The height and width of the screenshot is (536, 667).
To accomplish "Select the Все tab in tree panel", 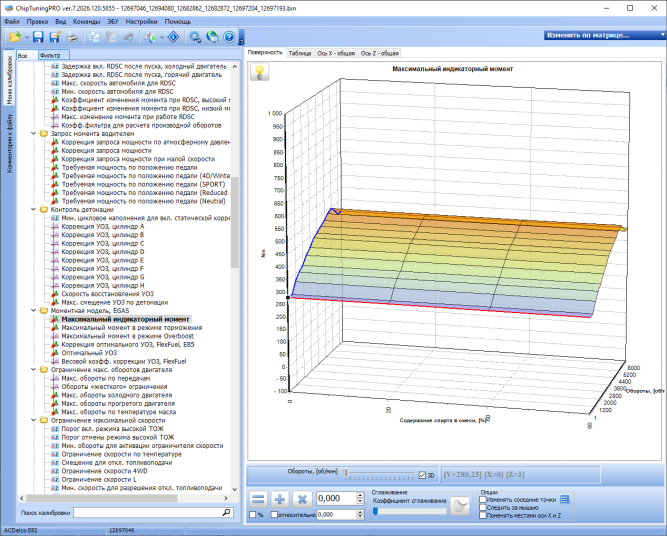I will 26,55.
